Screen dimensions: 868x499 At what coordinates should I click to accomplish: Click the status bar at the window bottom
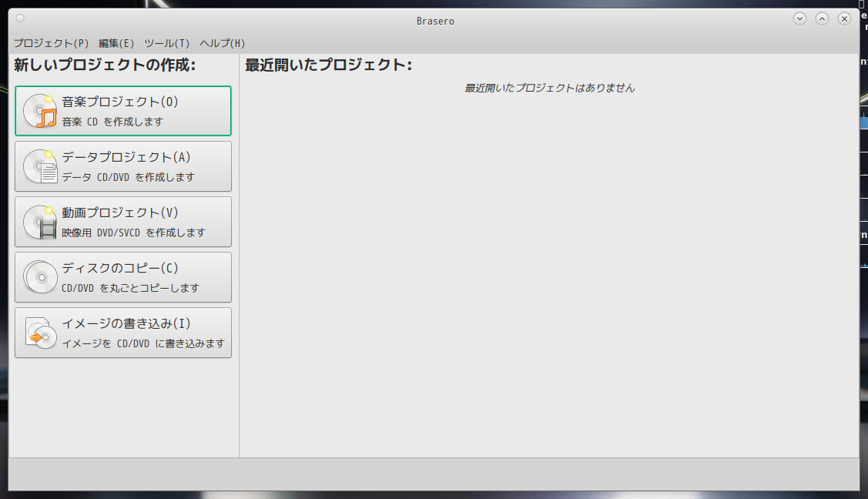[x=431, y=467]
